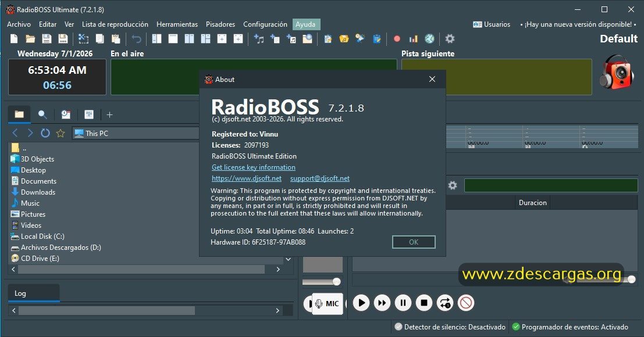Save the playlist with the first floppy disk icon
This screenshot has width=644, height=337.
pyautogui.click(x=47, y=39)
